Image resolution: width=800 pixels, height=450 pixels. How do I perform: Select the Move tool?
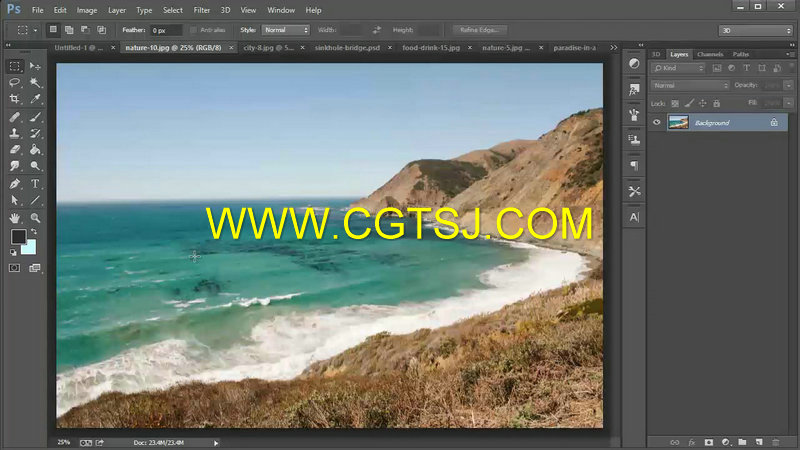point(35,66)
